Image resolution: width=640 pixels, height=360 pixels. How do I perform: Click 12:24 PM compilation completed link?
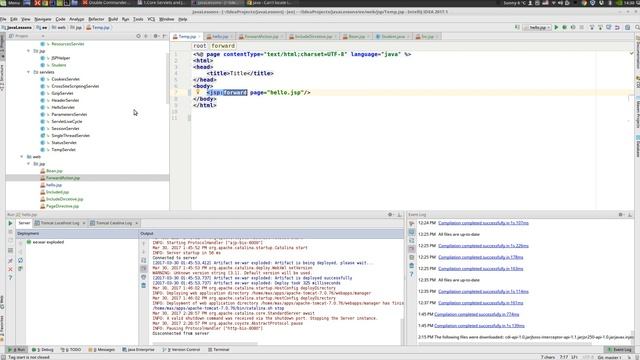pyautogui.click(x=483, y=223)
